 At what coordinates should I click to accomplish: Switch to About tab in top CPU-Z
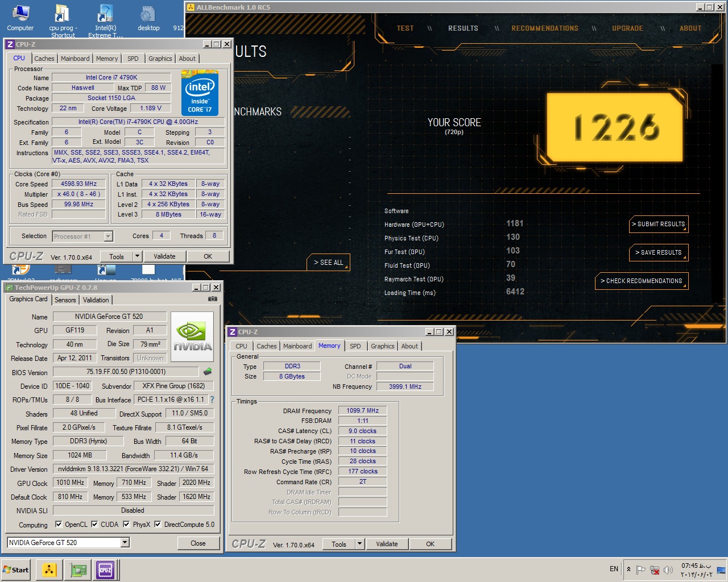pos(187,59)
